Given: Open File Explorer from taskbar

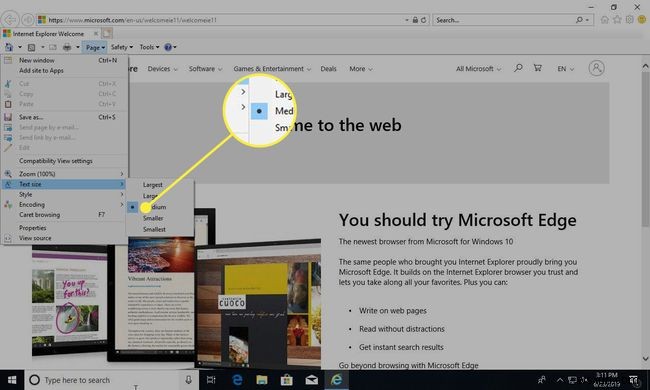Looking at the screenshot, I should [262, 380].
